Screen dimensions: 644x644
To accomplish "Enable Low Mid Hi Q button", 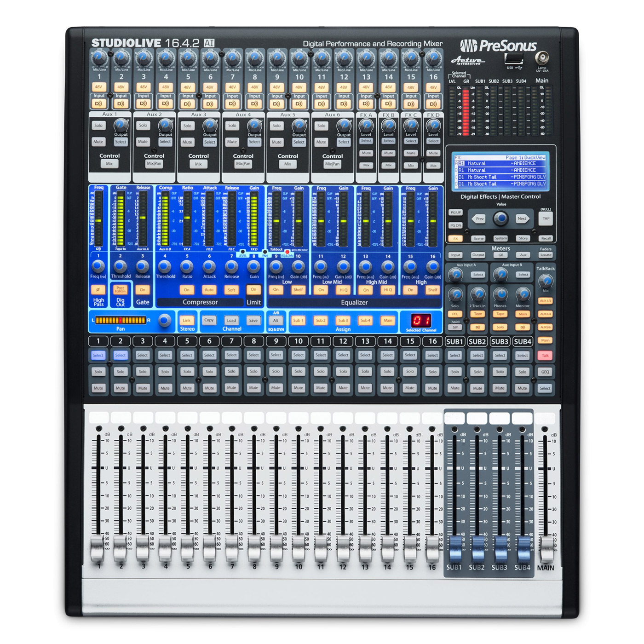I will point(343,290).
